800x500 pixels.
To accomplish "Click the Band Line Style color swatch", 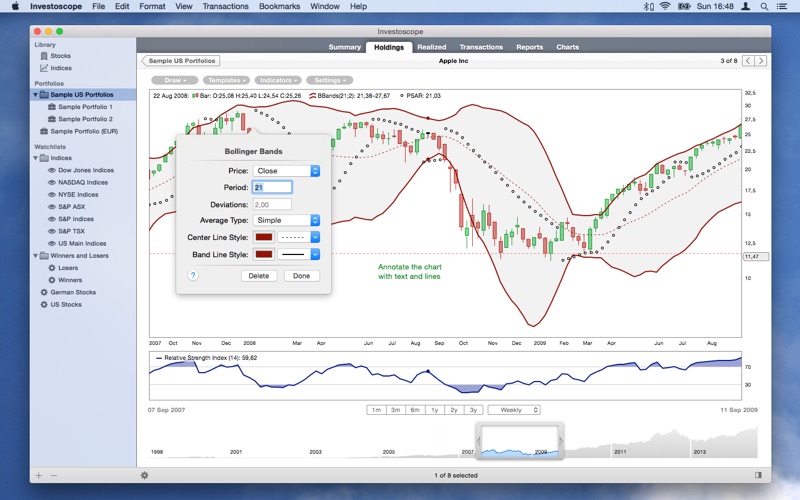I will (264, 254).
